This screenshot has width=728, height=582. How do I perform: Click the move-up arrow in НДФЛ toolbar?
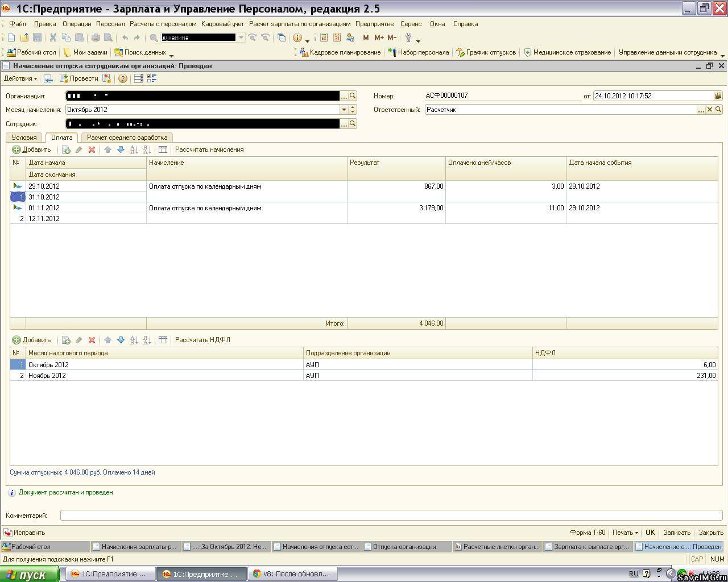[107, 340]
